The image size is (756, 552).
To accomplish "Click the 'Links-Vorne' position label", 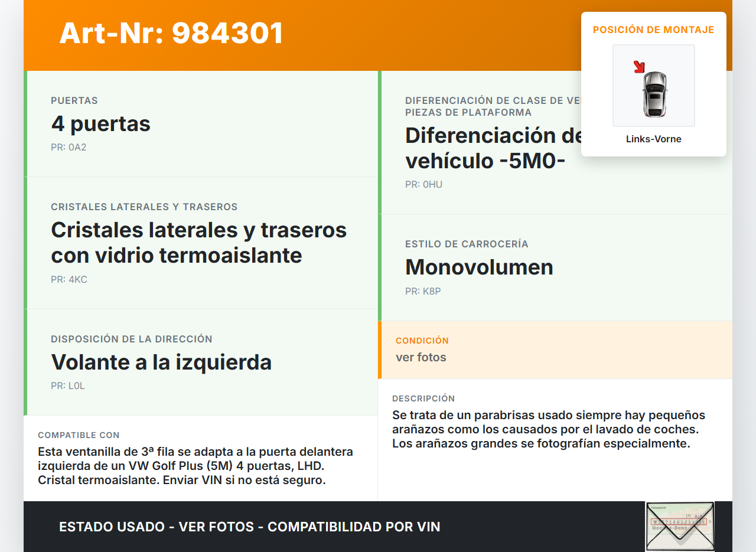I will (x=654, y=139).
